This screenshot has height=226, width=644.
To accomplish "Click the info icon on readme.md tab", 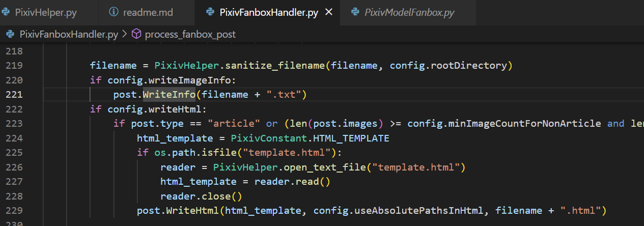I will tap(114, 12).
